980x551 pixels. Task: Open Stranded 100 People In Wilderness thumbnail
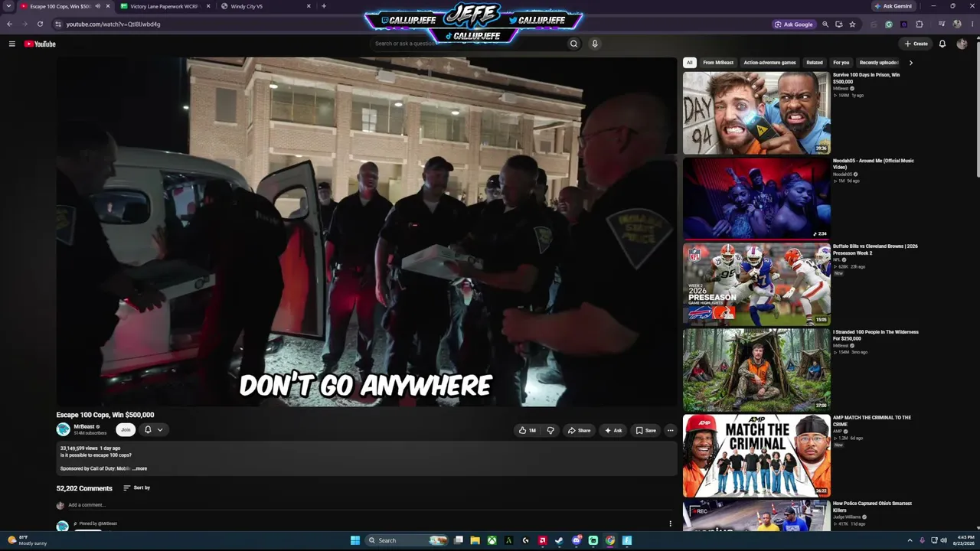tap(756, 370)
